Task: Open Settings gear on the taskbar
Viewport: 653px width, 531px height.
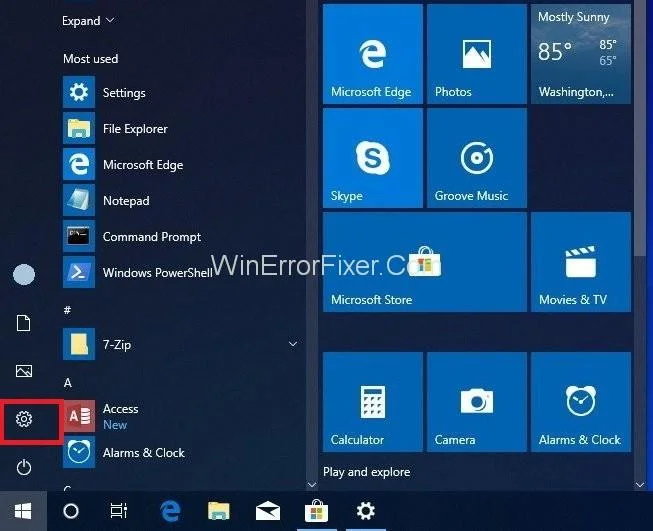Action: 366,511
